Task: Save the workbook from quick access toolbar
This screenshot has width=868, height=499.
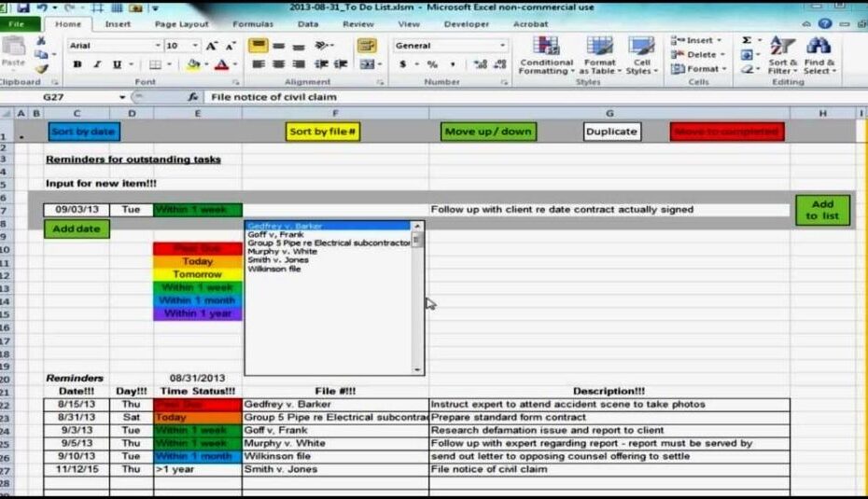Action: coord(22,7)
